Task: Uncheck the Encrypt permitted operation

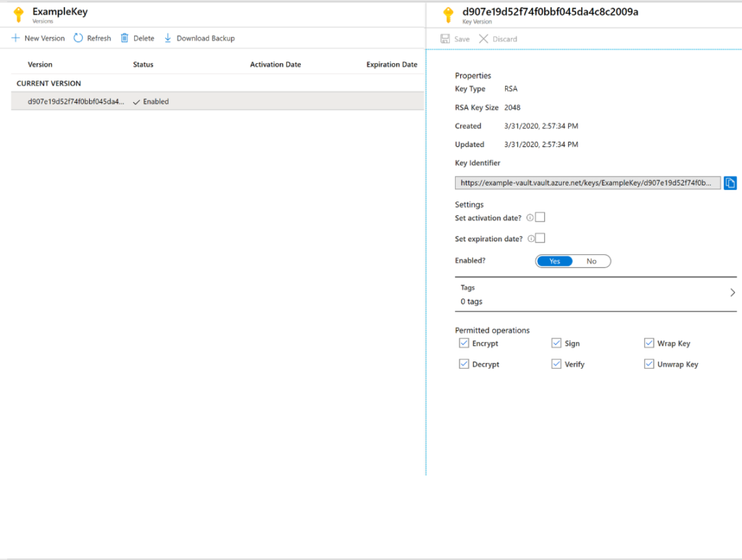Action: 464,343
